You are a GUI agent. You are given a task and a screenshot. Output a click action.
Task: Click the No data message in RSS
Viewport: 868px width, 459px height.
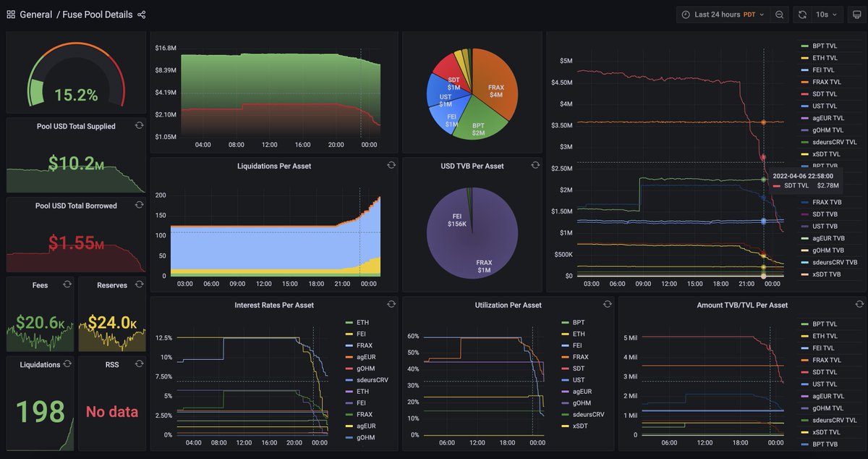(112, 412)
